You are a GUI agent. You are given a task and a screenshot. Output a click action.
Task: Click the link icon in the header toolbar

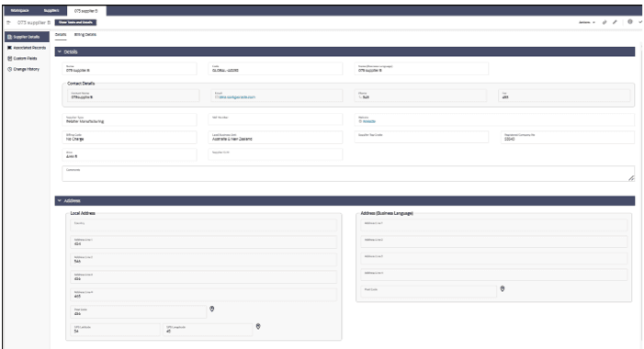[x=604, y=23]
